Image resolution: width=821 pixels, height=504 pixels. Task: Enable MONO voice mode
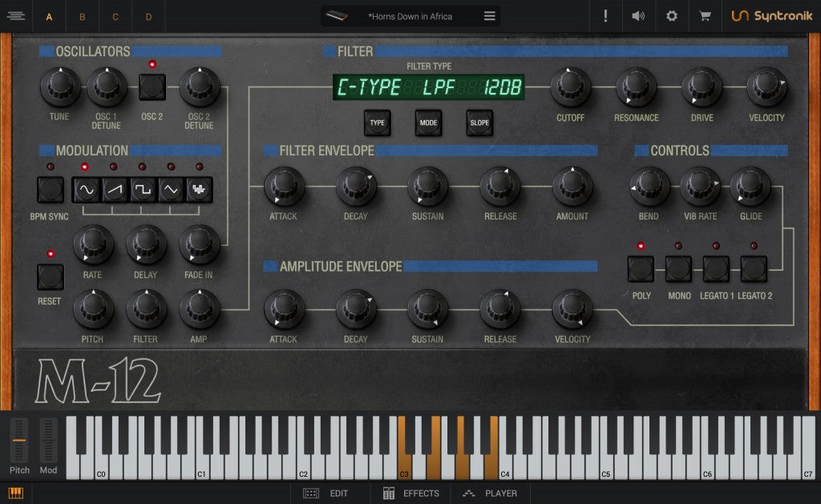coord(678,268)
